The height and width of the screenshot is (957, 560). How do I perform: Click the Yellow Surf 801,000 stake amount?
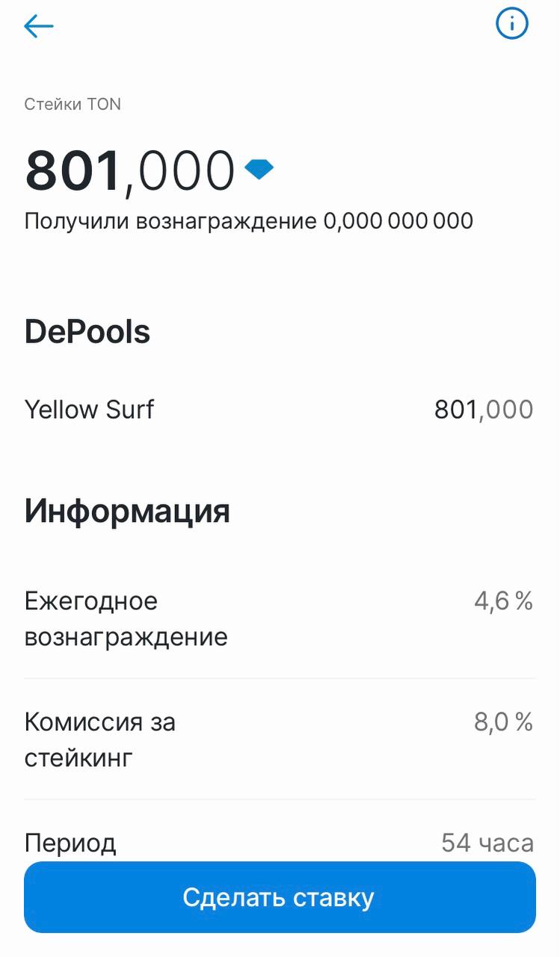tap(484, 410)
